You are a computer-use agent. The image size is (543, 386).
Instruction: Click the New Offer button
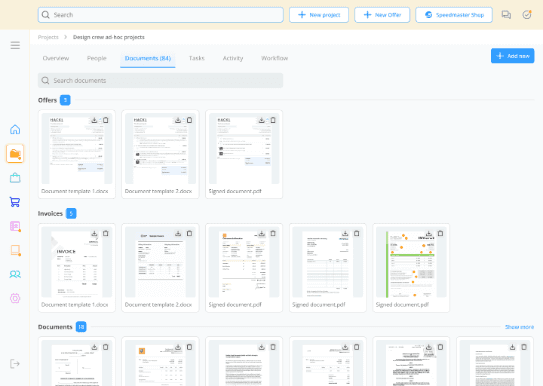pos(382,15)
